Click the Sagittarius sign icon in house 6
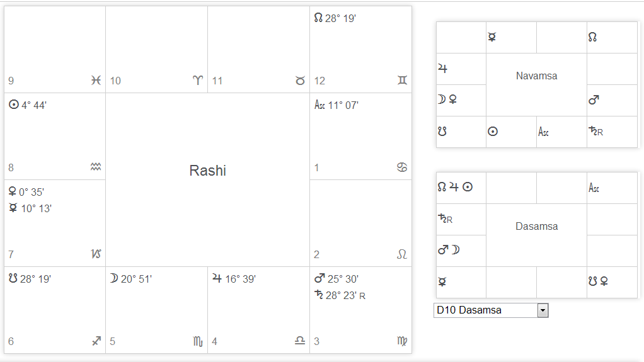The image size is (644, 362). click(96, 341)
